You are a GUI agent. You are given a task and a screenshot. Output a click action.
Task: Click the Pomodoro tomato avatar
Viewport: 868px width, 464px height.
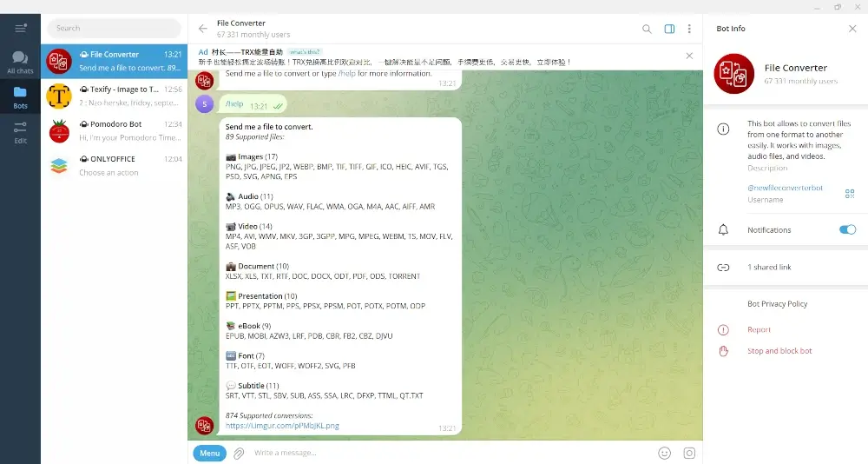(x=59, y=131)
